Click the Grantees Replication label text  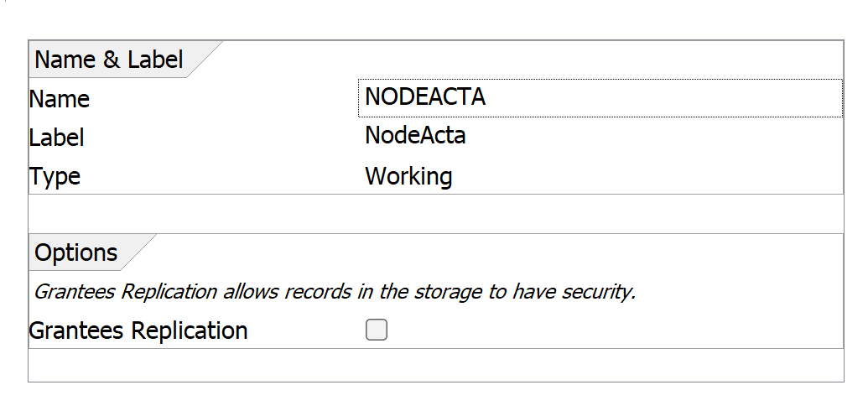(138, 330)
